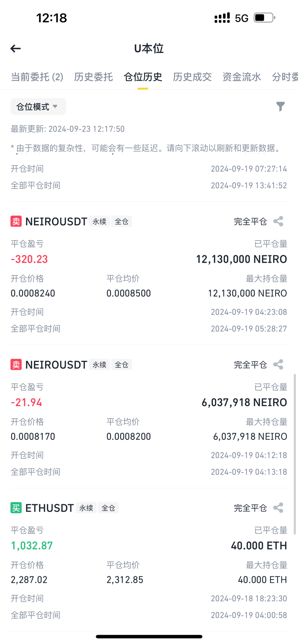Tap the green buy badge on ETHUSDT
The height and width of the screenshot is (644, 298).
click(16, 508)
